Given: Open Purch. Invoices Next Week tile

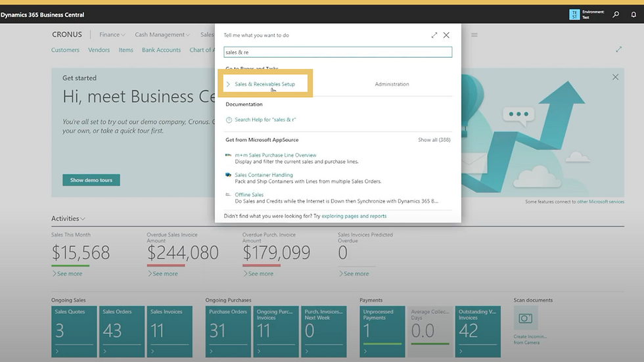Looking at the screenshot, I should coord(323,332).
